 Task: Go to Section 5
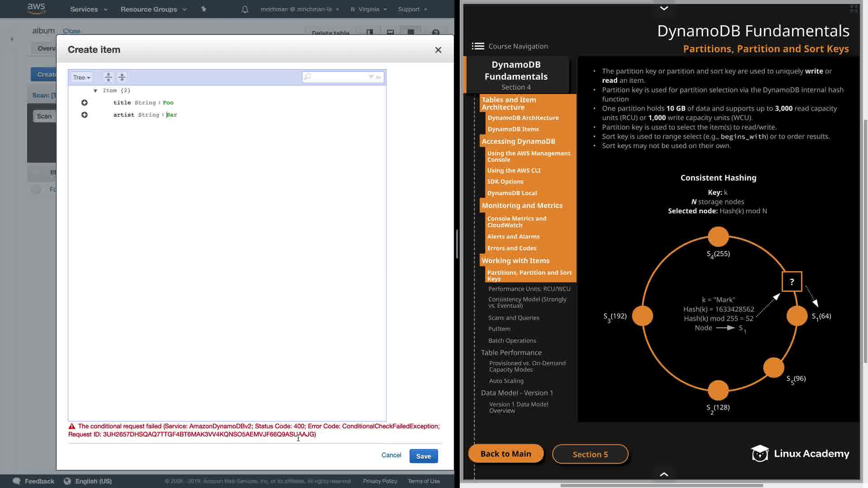pos(590,454)
